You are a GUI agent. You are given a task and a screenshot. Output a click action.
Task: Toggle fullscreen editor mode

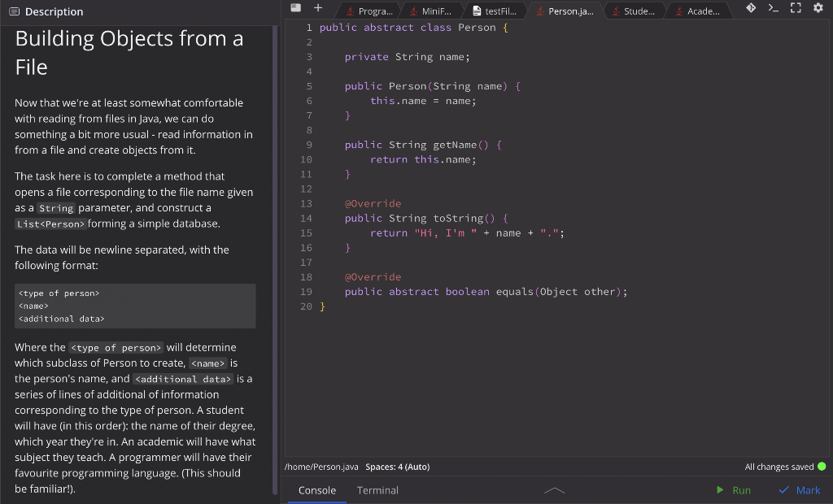tap(796, 7)
